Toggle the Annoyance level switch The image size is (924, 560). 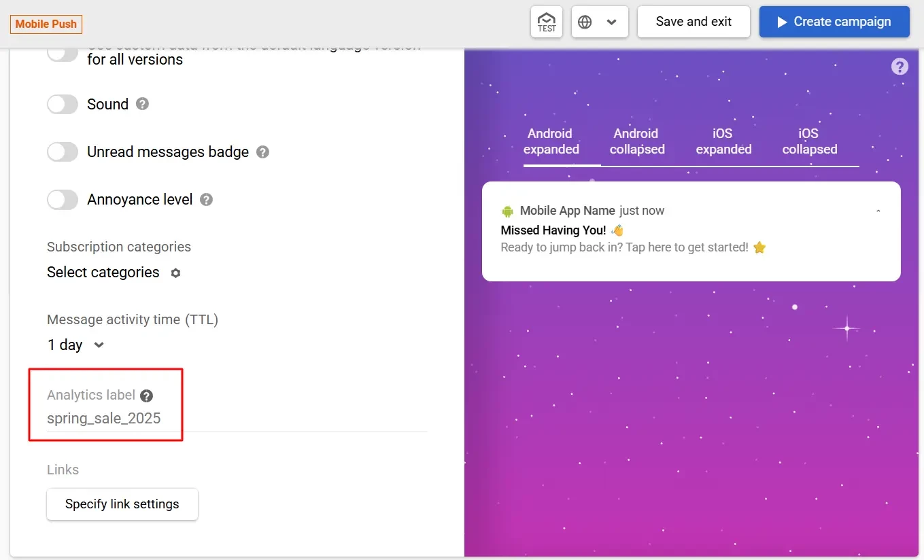coord(63,200)
